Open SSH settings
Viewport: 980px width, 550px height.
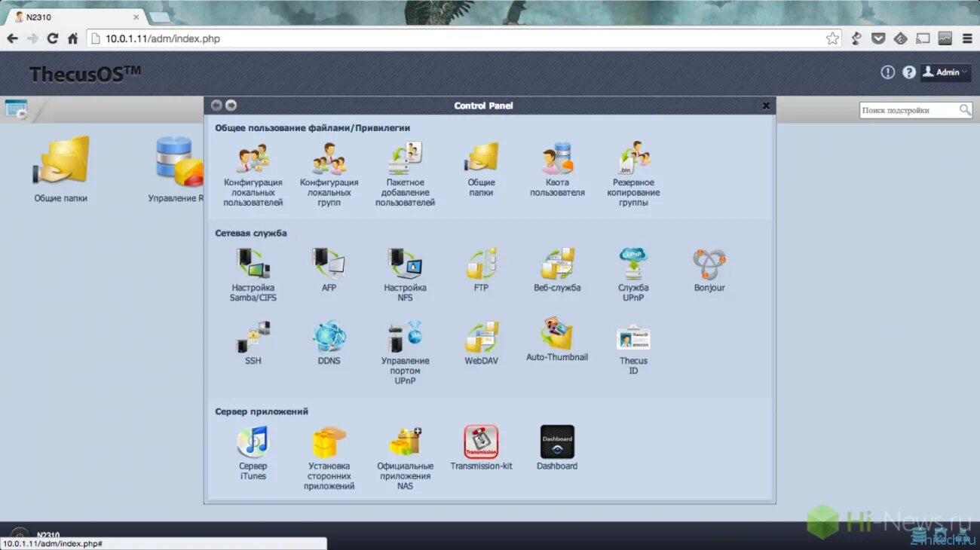(253, 343)
